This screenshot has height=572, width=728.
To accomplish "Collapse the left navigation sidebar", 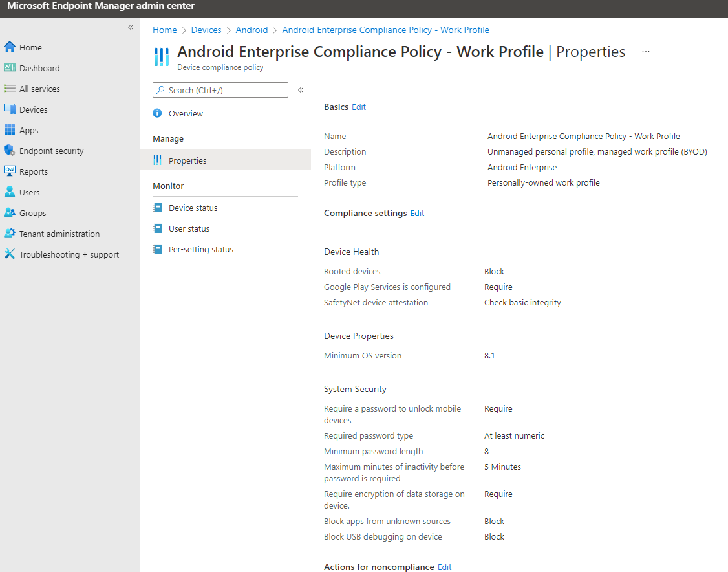I will [x=131, y=27].
